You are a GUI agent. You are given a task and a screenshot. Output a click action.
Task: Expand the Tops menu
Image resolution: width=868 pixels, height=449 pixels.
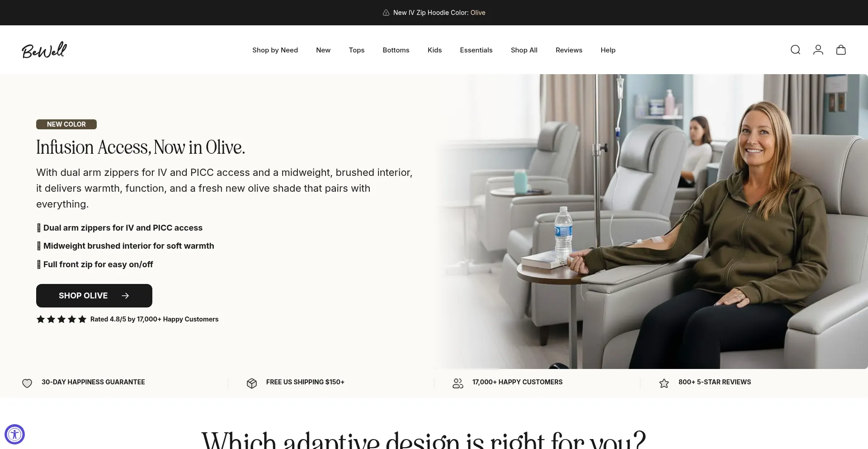click(x=357, y=50)
